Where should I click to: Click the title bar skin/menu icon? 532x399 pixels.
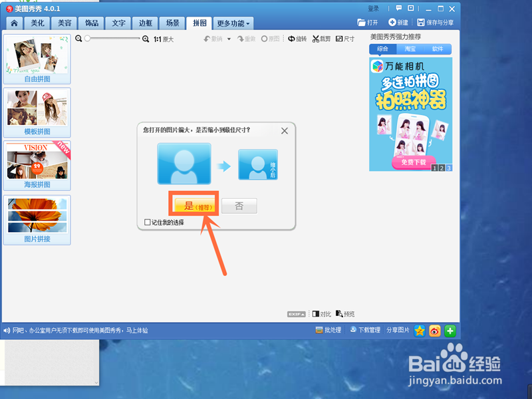click(x=410, y=8)
